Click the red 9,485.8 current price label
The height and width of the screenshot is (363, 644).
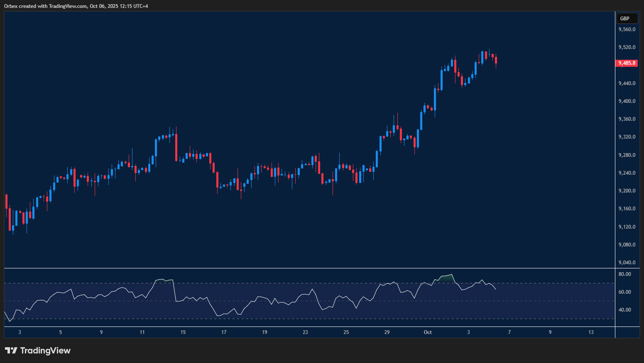tap(627, 63)
